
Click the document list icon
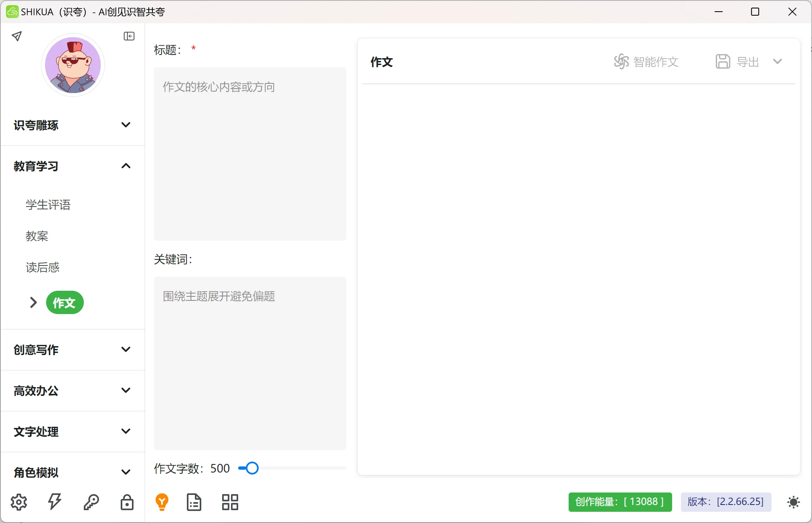click(194, 502)
